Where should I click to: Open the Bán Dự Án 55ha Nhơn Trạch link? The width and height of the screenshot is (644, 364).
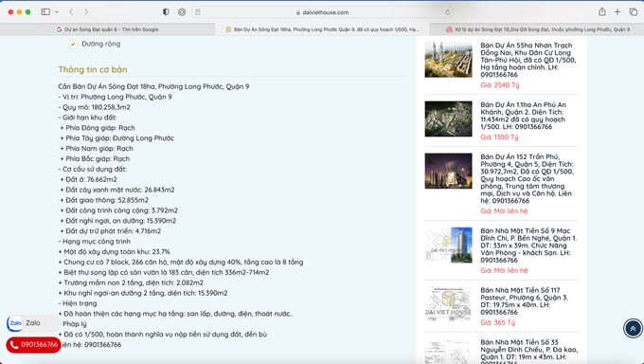pos(528,60)
